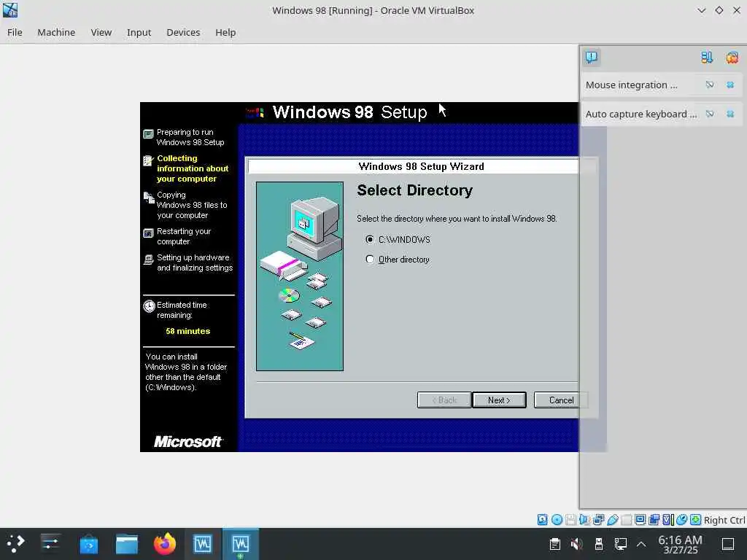Open the Input menu
Viewport: 747px width, 560px height.
pos(139,32)
